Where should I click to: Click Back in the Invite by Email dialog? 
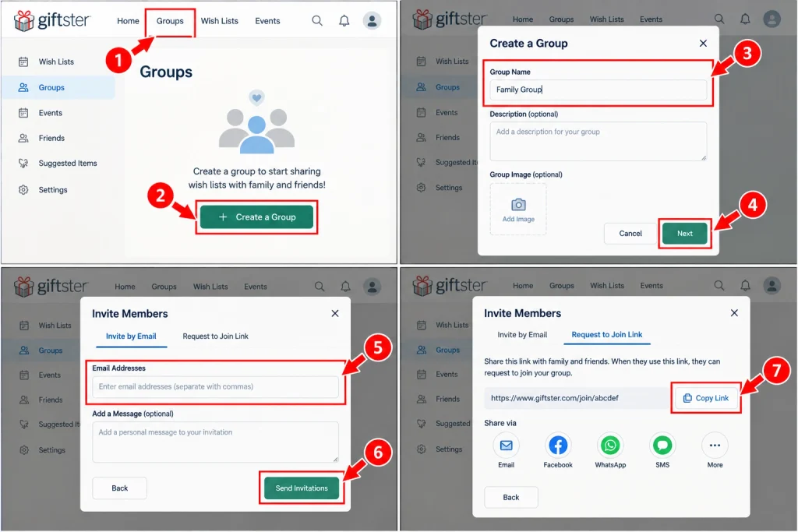pos(119,488)
